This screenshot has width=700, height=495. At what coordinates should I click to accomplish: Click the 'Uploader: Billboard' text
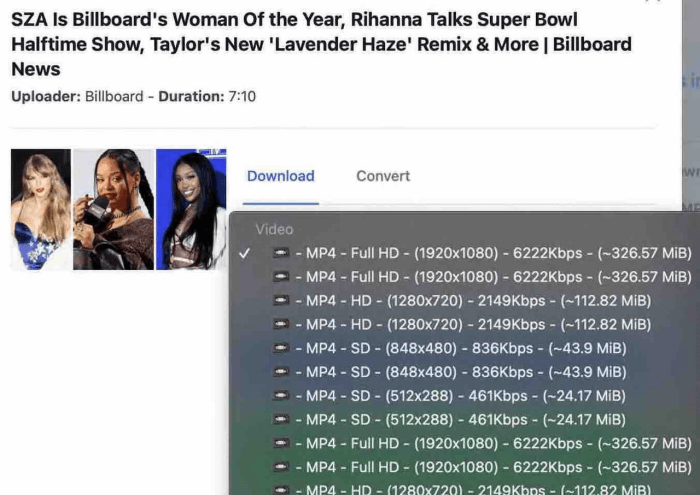(x=77, y=96)
